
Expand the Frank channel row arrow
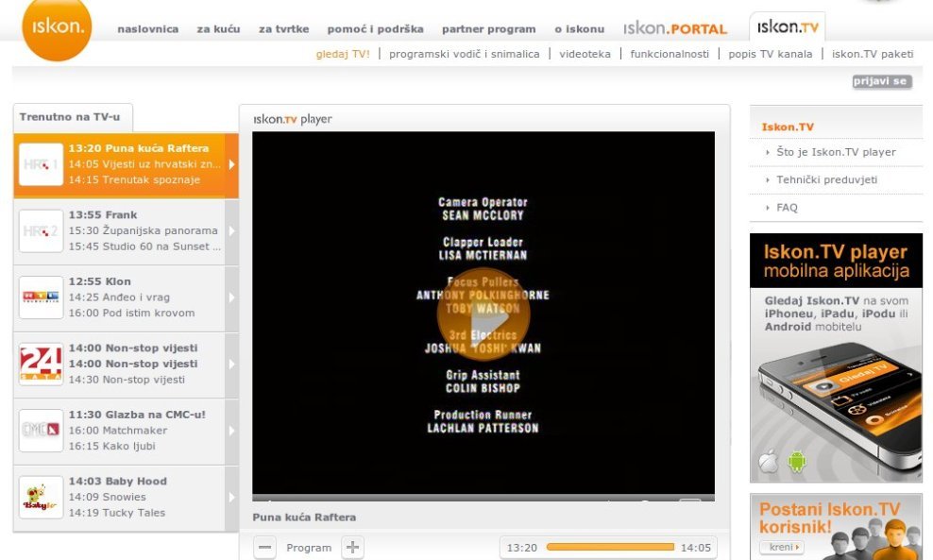232,231
